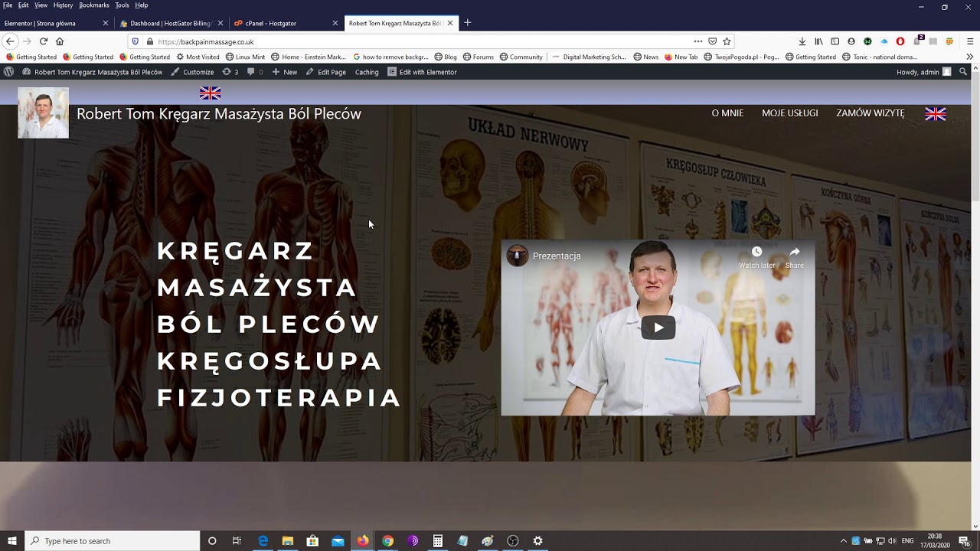Viewport: 980px width, 551px height.
Task: Reload the current page
Action: tap(43, 41)
